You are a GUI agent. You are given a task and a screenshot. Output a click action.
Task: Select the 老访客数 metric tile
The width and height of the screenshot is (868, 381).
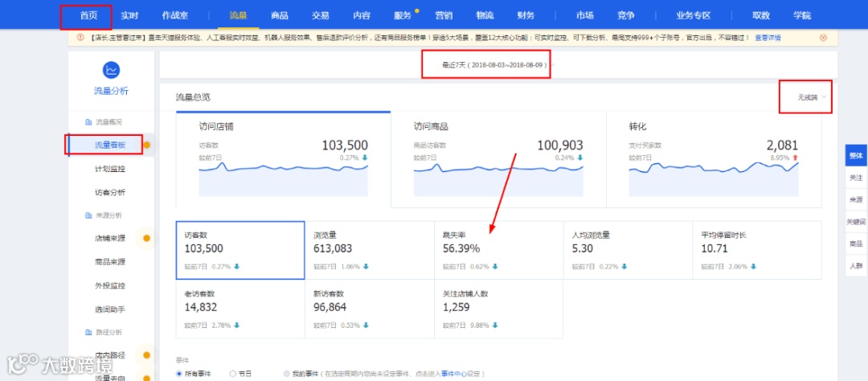click(240, 309)
